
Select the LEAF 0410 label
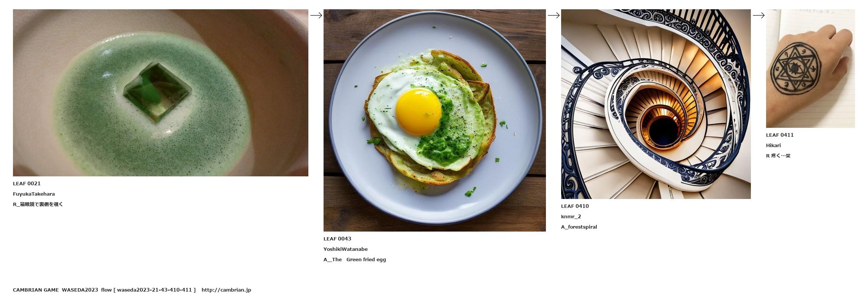point(575,206)
